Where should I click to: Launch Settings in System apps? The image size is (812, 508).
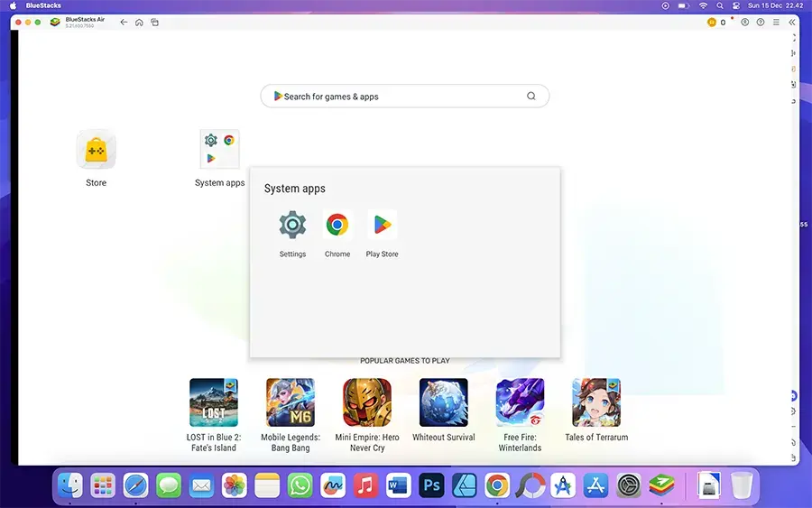292,225
